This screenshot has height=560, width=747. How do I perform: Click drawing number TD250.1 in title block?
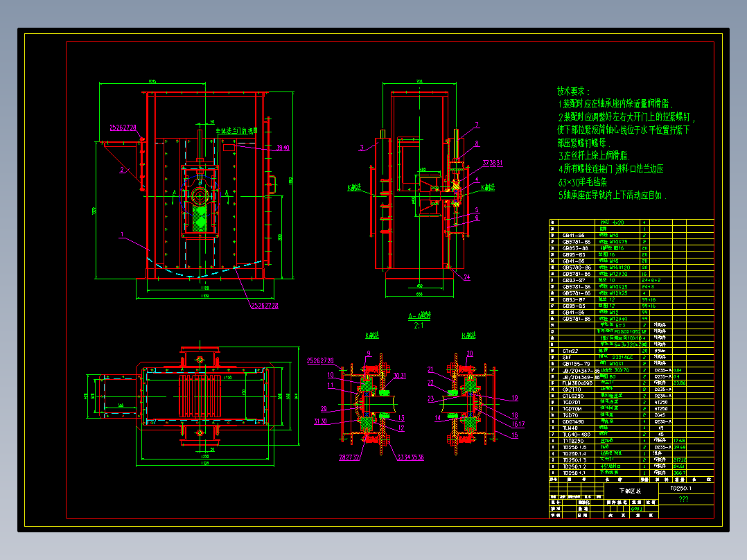680,489
